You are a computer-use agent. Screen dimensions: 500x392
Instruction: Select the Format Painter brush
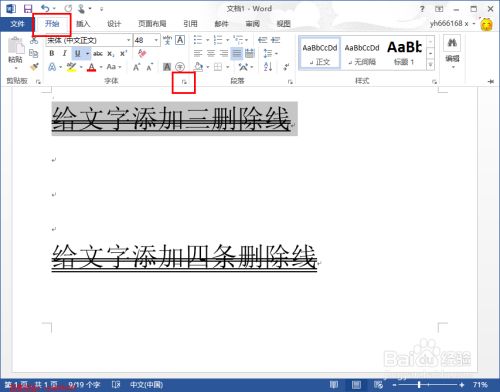(34, 67)
